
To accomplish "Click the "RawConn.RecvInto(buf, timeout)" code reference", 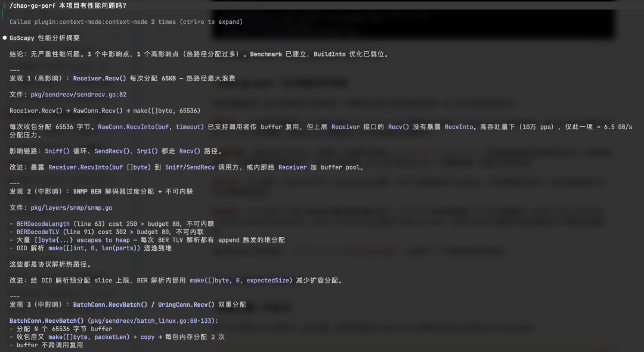I will coord(151,127).
